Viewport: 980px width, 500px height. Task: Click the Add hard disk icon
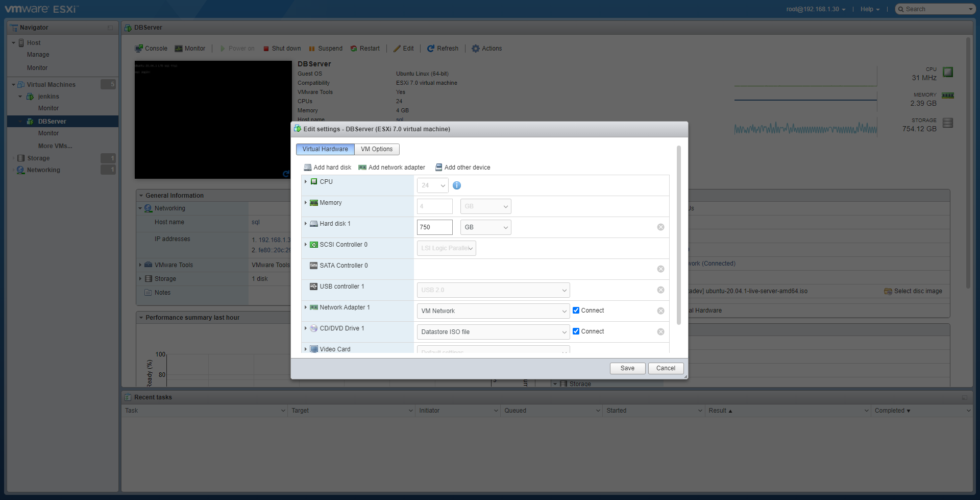coord(308,168)
